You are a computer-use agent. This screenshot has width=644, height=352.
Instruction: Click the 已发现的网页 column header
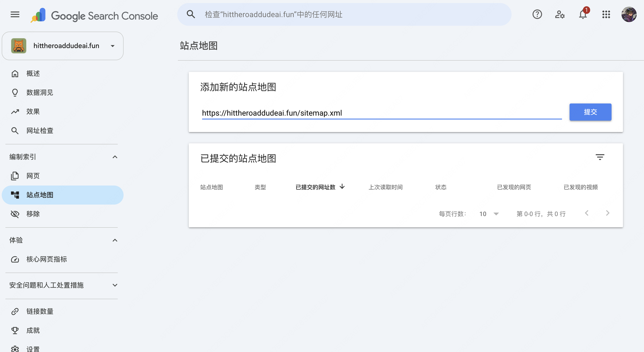click(514, 187)
